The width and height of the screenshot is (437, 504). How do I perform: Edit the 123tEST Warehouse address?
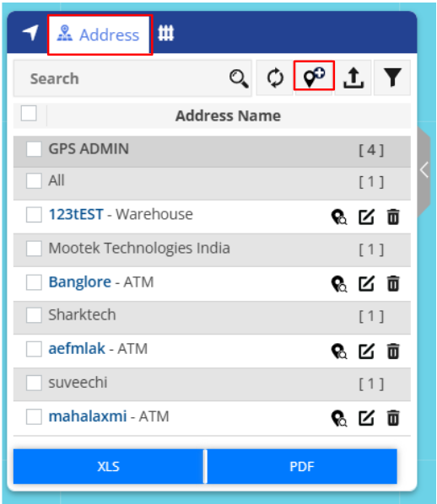click(x=366, y=217)
